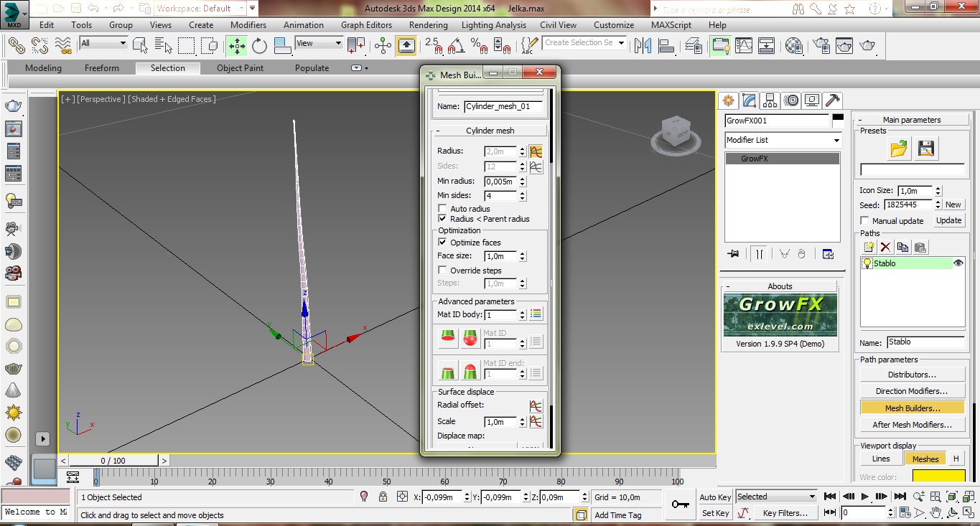The height and width of the screenshot is (526, 980).
Task: Open Workspace Default dropdown
Action: pyautogui.click(x=201, y=9)
